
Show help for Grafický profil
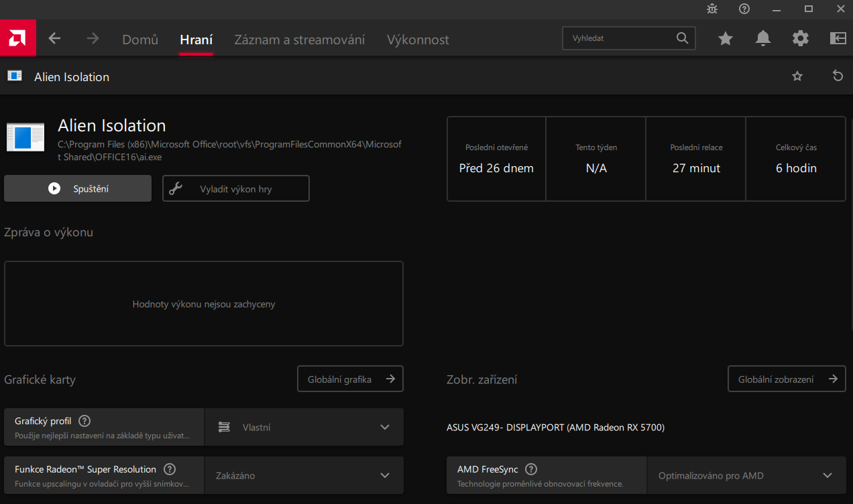[x=84, y=422]
